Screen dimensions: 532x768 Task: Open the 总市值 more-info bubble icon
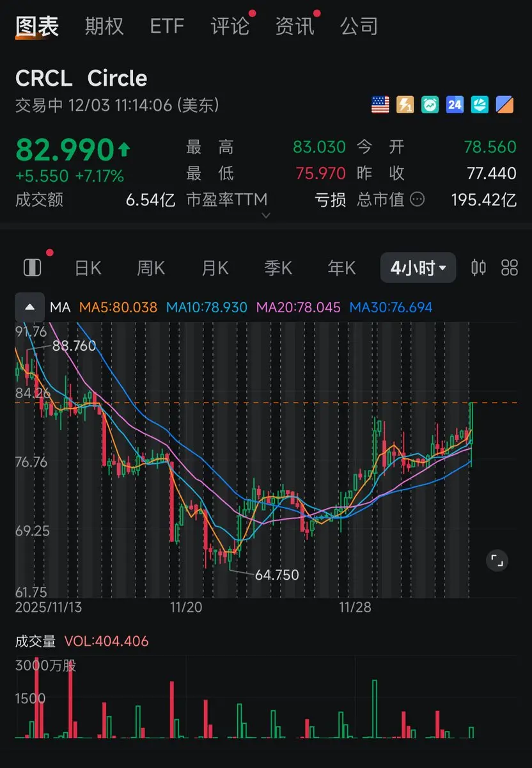pos(417,200)
